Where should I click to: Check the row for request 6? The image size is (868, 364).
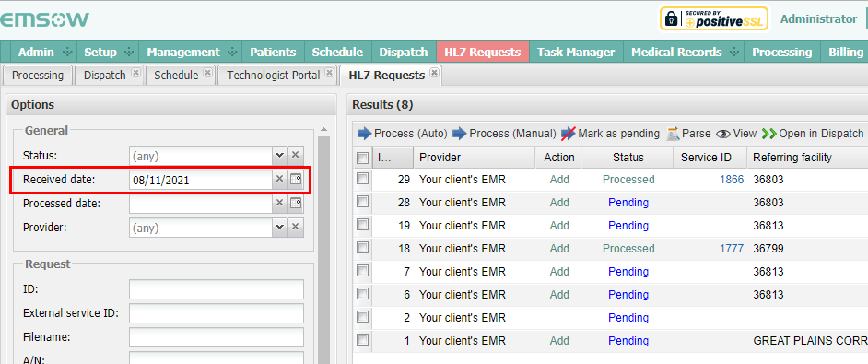point(363,294)
